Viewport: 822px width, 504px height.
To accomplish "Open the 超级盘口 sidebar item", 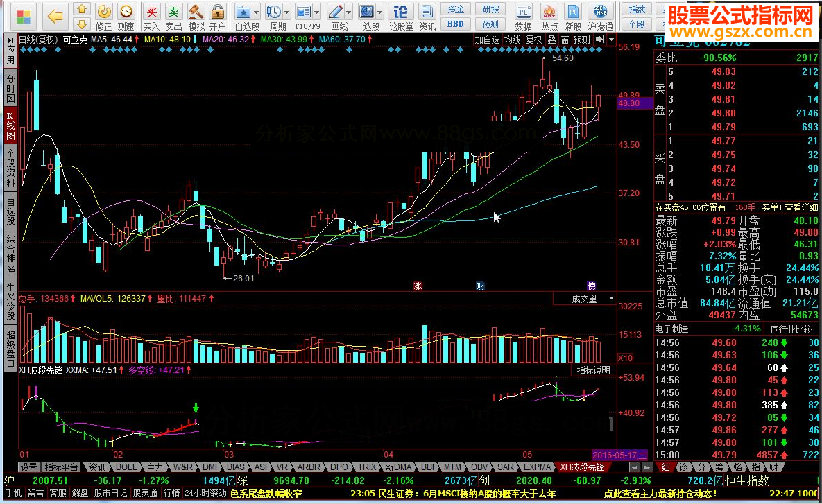I will 10,349.
